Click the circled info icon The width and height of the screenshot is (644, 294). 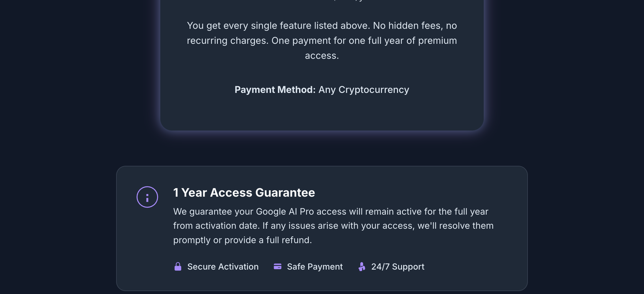pos(147,197)
